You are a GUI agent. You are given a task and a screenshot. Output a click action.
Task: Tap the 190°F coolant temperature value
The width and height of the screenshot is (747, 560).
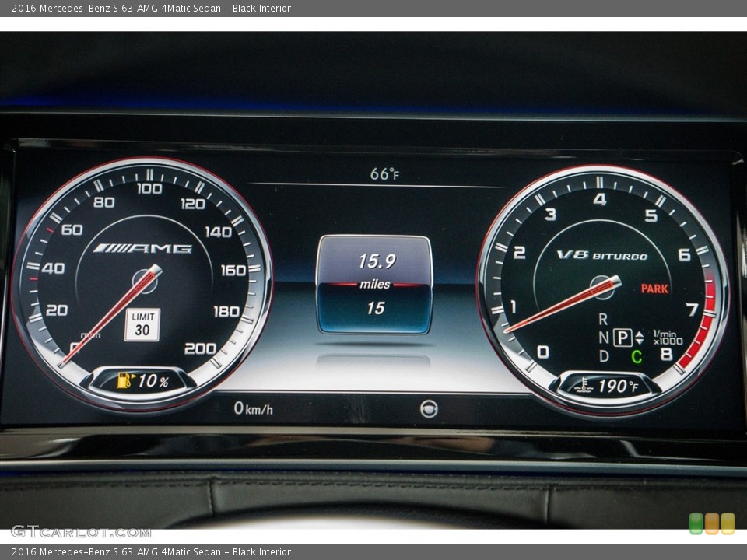click(618, 386)
